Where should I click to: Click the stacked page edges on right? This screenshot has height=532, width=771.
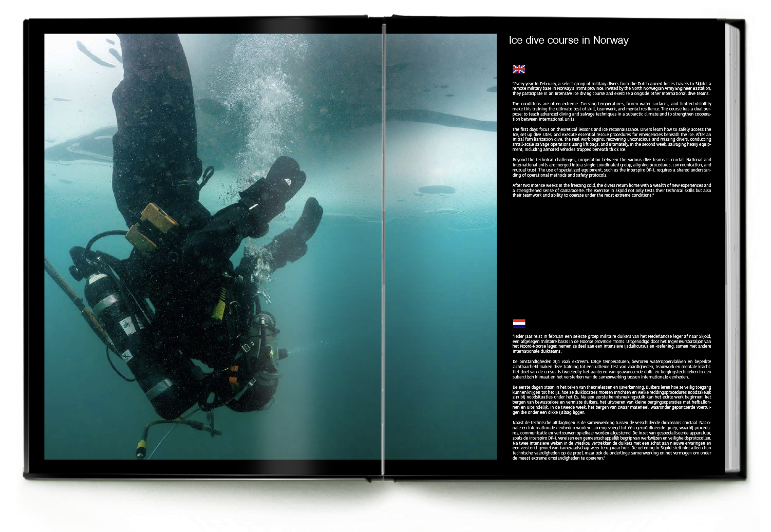tap(731, 246)
